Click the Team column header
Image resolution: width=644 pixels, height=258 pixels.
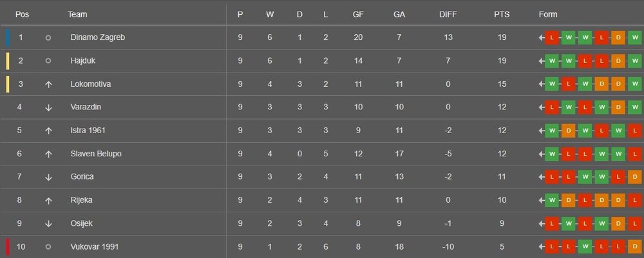coord(77,14)
